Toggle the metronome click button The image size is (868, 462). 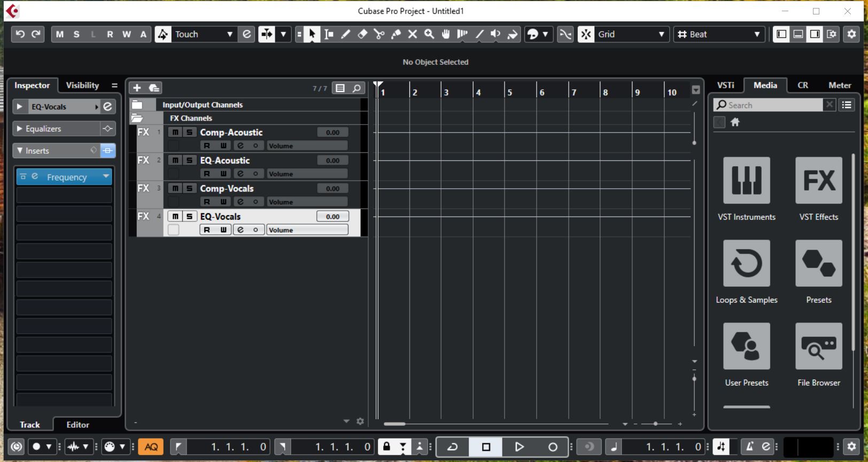pyautogui.click(x=749, y=446)
